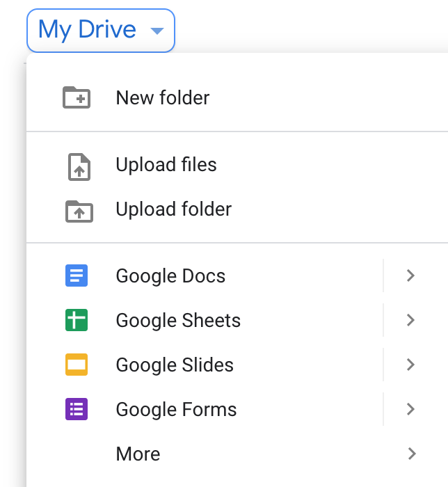Click the My Drive dropdown arrow
Image resolution: width=448 pixels, height=487 pixels.
157,31
